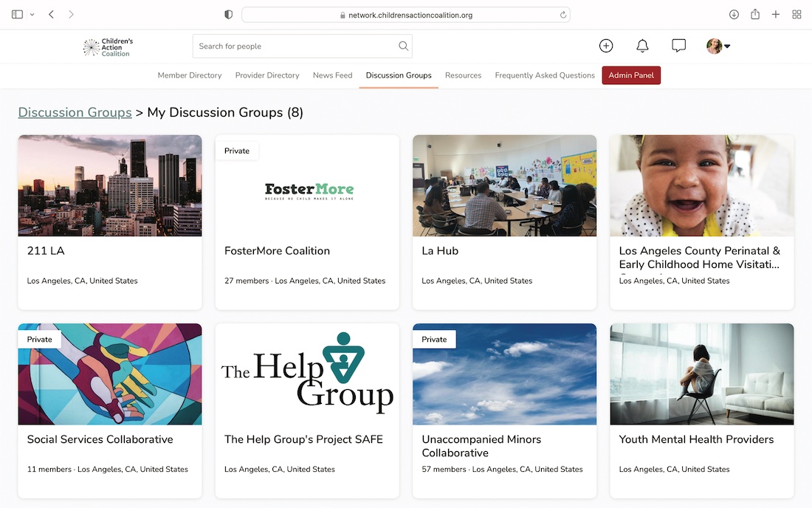
Task: Click Private badge on Social Services card
Action: [x=39, y=339]
